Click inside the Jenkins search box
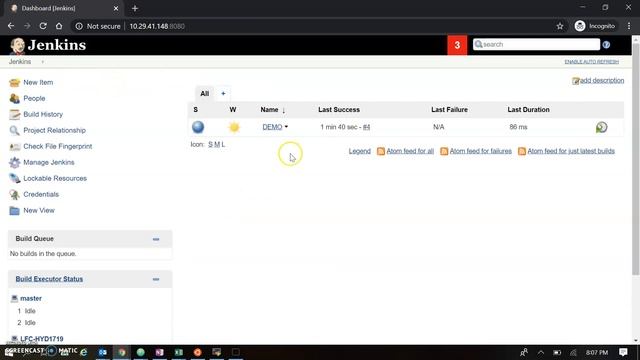Screen dimensions: 640x360 click(536, 44)
